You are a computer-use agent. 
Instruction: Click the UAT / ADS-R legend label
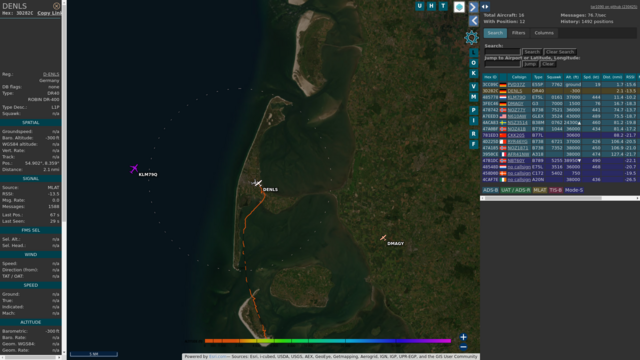coord(515,190)
